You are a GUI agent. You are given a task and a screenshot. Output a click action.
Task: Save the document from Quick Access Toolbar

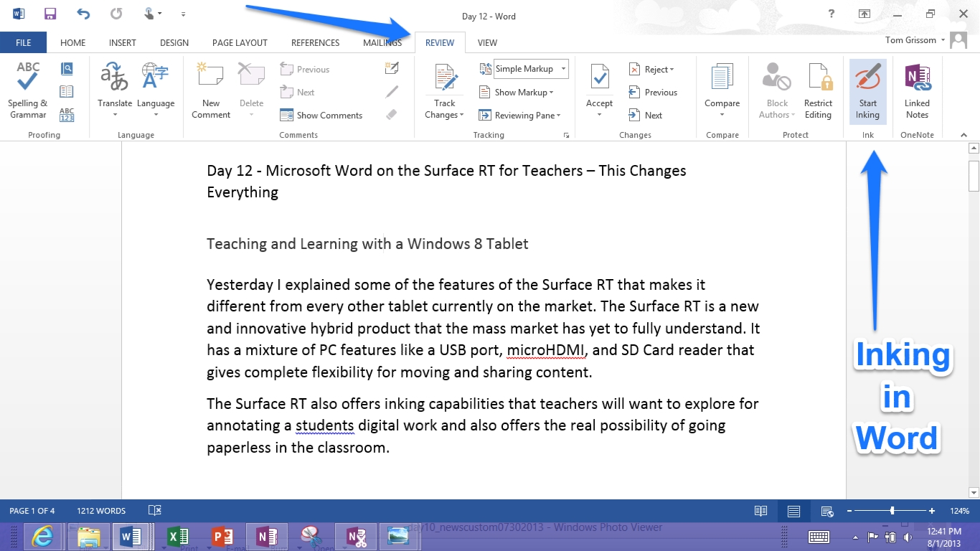click(50, 14)
